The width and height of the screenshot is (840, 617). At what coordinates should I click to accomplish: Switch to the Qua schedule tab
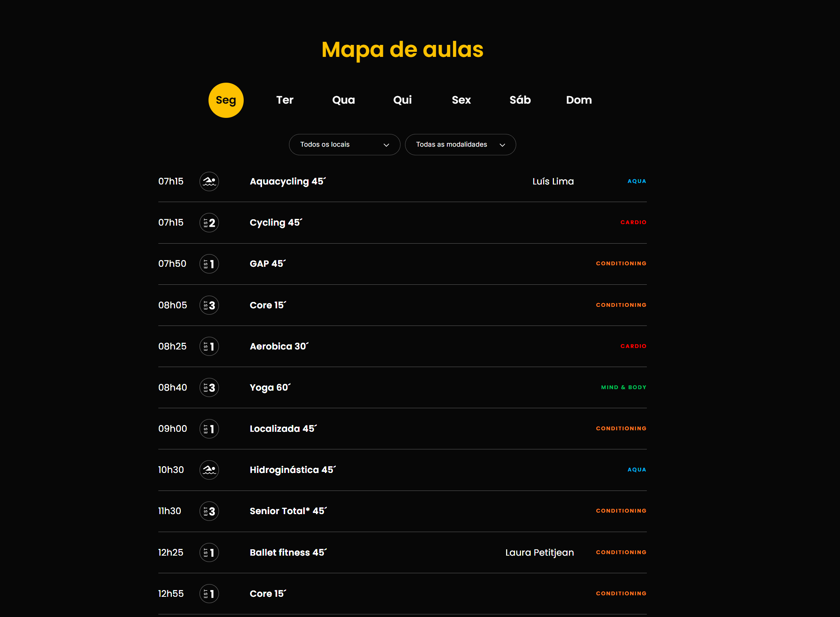(343, 100)
